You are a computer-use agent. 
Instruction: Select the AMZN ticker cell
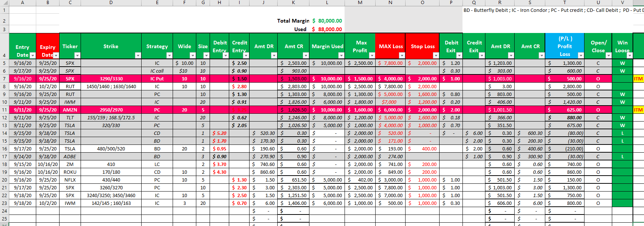pos(70,110)
